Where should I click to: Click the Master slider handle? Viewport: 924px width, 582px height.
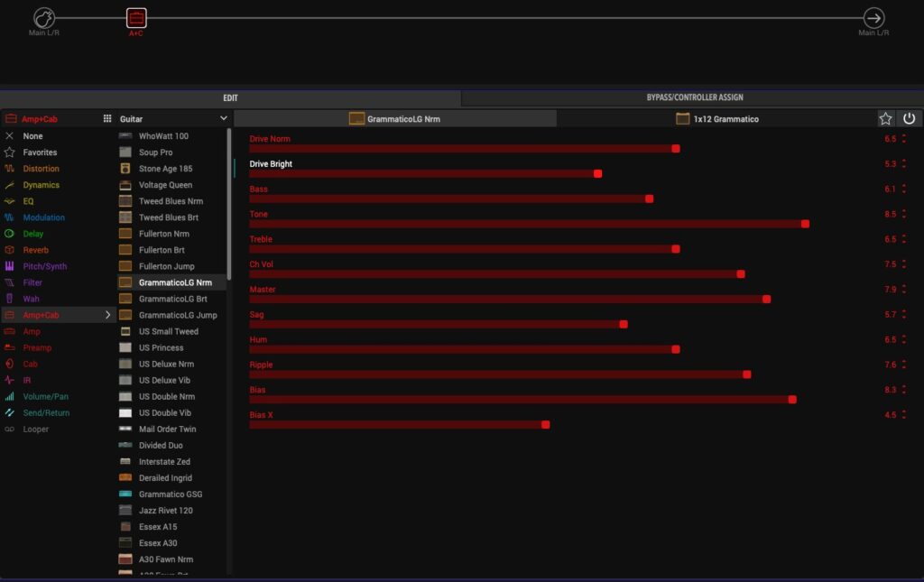[x=767, y=299]
